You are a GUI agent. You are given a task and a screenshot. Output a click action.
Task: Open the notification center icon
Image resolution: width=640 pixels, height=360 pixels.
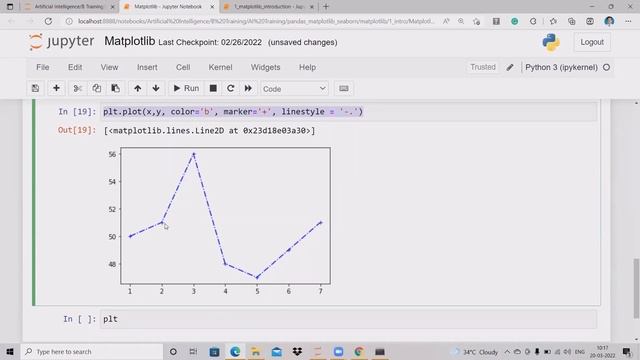[x=627, y=351]
